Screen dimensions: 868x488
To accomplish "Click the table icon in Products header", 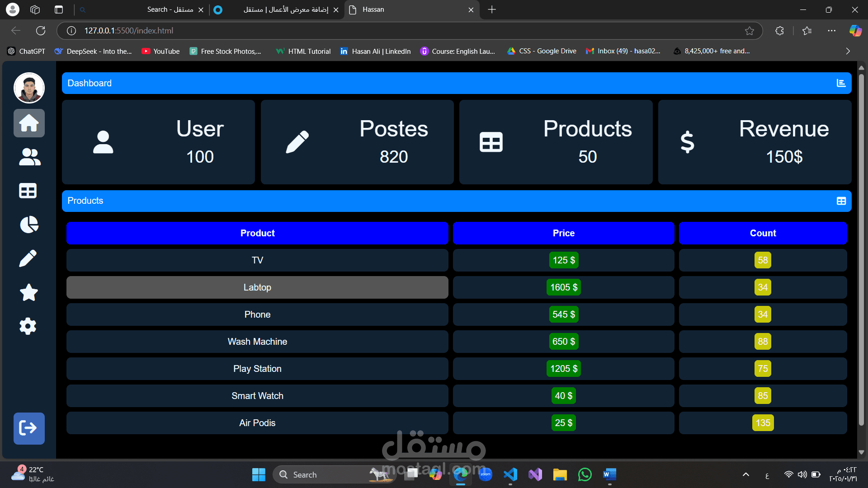I will click(841, 201).
